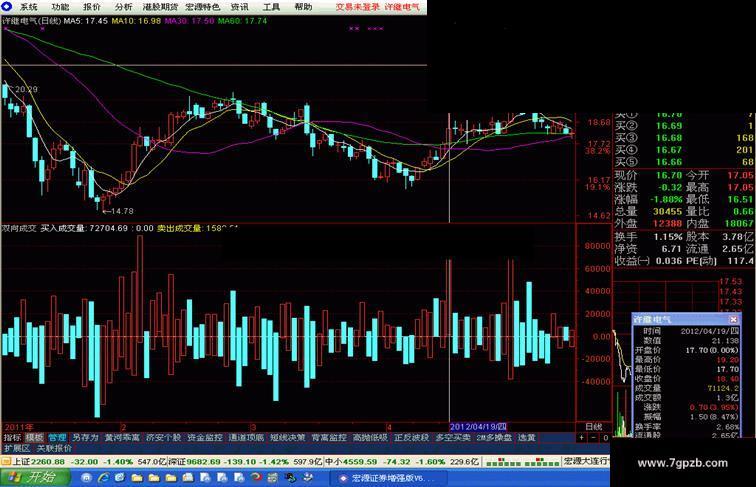Click the MA60: 17.74 indicator label

(243, 21)
